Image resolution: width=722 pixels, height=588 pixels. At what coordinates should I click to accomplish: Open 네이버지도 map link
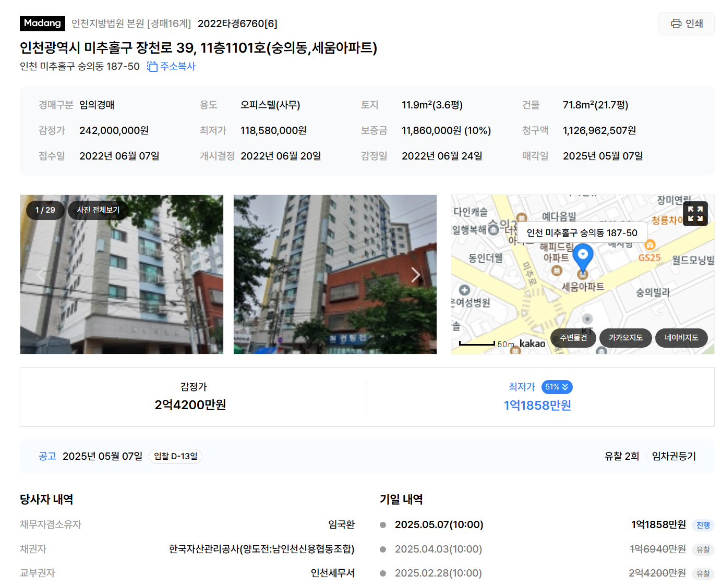[x=681, y=338]
